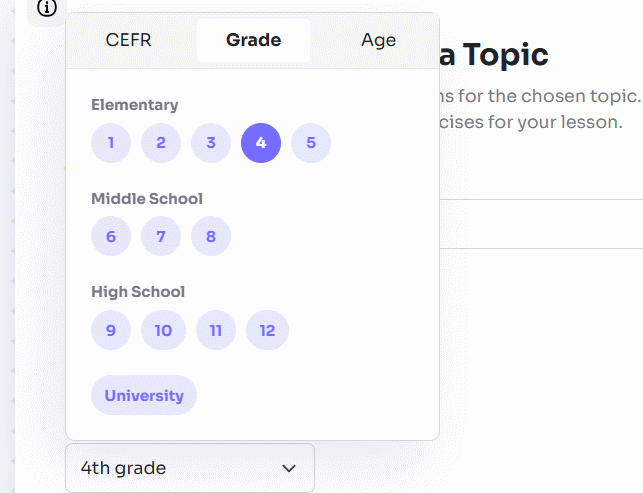Image resolution: width=643 pixels, height=493 pixels.
Task: Click the Elementary section heading
Action: coord(134,105)
